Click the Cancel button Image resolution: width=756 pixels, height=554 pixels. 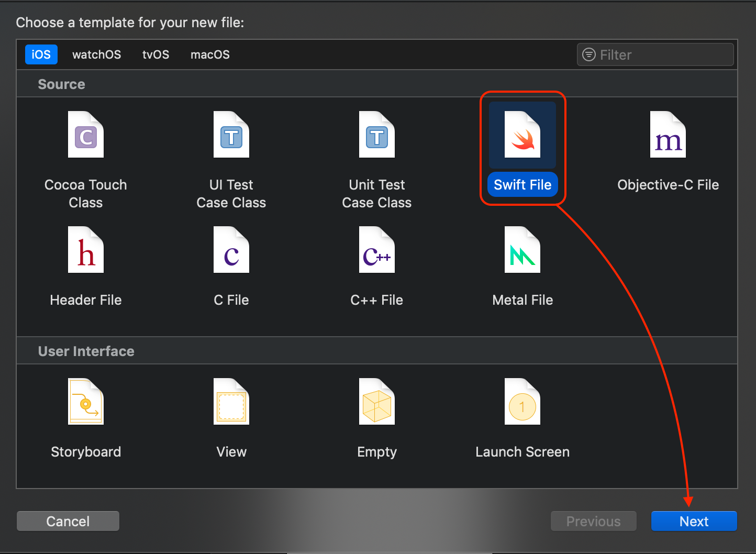point(68,522)
